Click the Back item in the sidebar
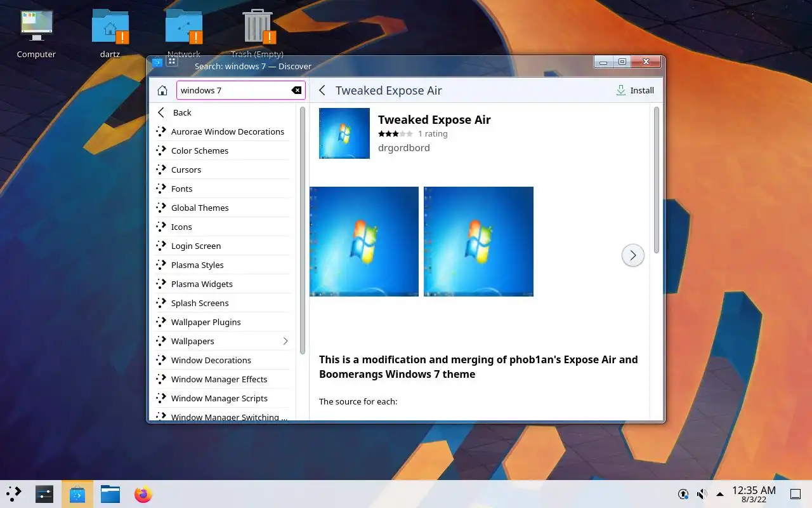Screen dimensions: 812x508 223,112
